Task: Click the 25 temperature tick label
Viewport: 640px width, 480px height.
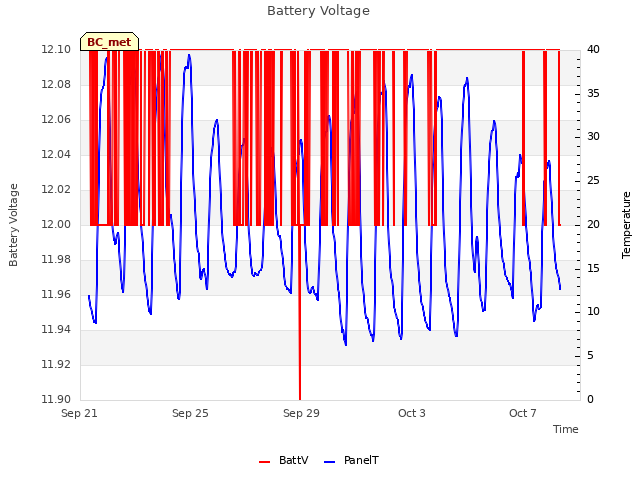Action: click(x=593, y=181)
